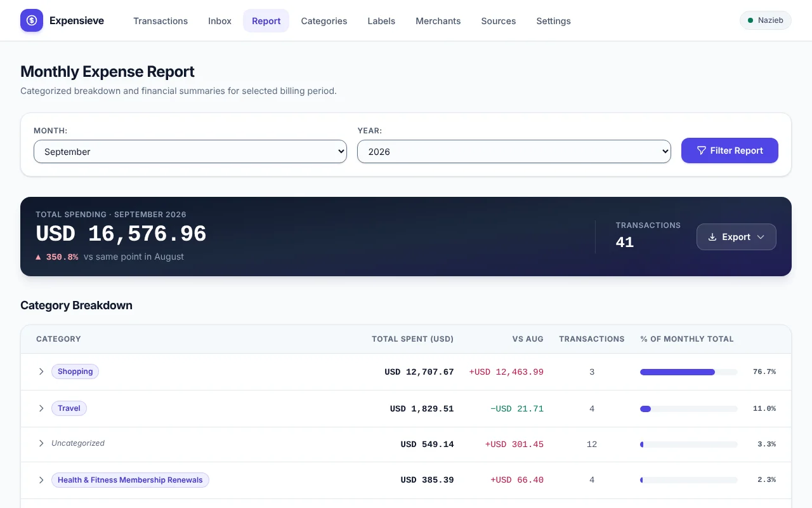
Task: Click the USD 12,707.67 Shopping total
Action: click(419, 372)
